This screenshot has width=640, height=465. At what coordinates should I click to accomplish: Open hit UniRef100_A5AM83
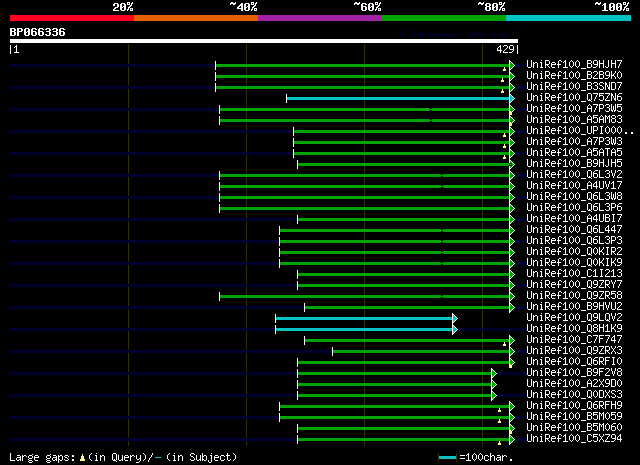pyautogui.click(x=574, y=120)
